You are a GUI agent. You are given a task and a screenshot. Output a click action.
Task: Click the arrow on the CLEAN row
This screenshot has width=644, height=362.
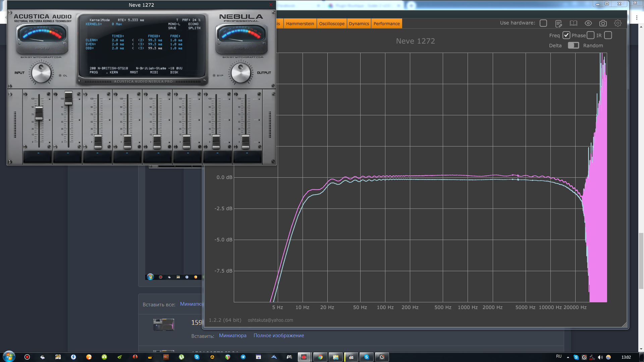pos(133,40)
